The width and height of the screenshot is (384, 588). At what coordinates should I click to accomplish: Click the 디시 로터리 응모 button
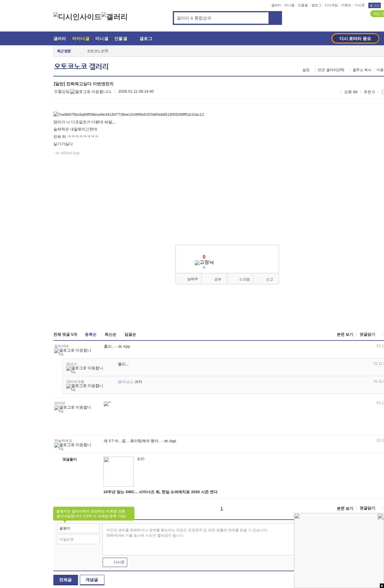[355, 38]
